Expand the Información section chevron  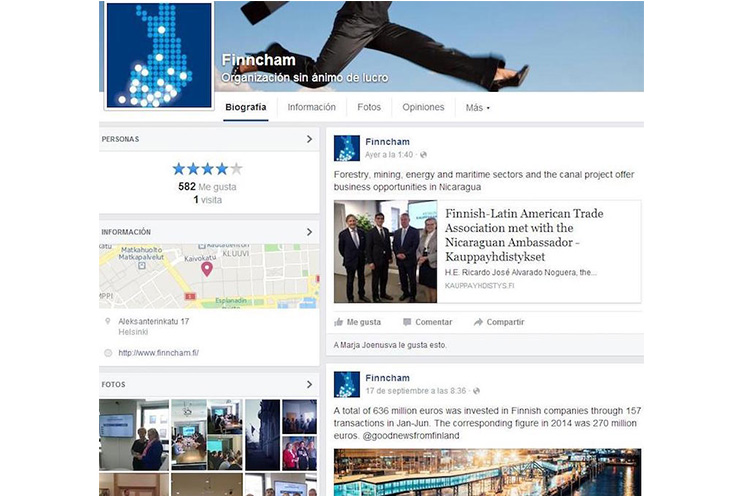pyautogui.click(x=309, y=232)
